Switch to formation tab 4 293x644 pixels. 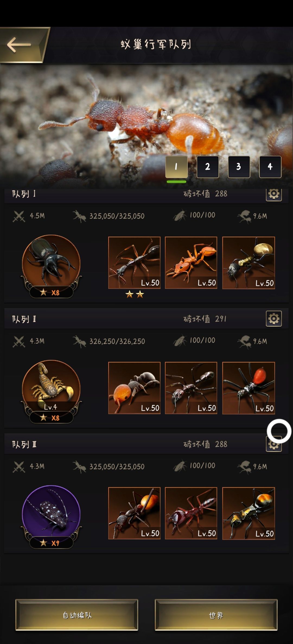pyautogui.click(x=270, y=167)
